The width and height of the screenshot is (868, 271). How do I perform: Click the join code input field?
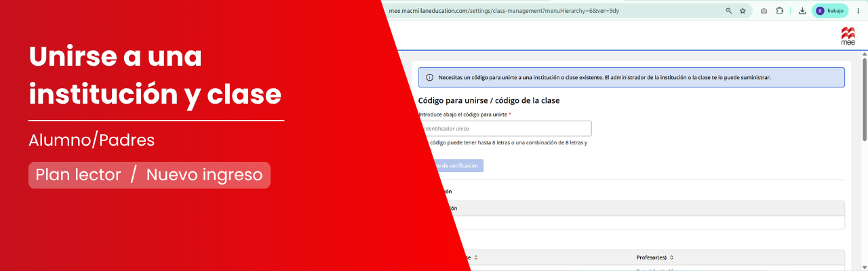505,128
